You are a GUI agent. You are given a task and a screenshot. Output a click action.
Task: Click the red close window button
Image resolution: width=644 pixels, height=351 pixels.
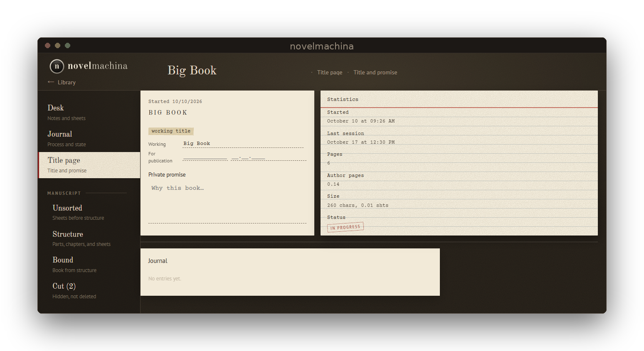(x=47, y=45)
